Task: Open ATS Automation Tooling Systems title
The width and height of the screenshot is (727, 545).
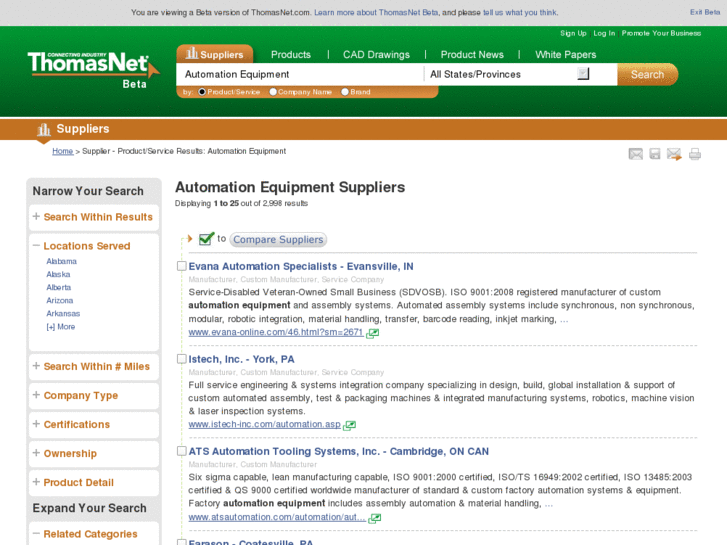Action: click(338, 451)
